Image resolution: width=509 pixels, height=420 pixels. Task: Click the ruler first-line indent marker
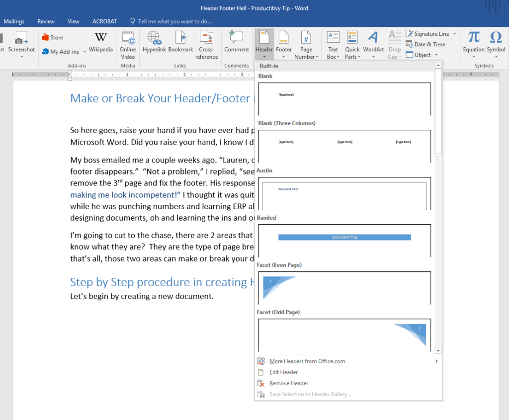point(70,74)
